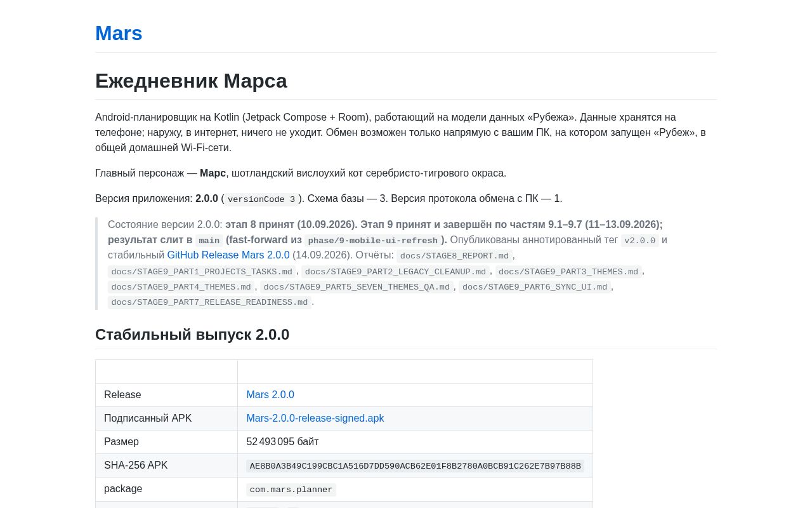Click the phase/9-mobile-ui-refresh branch code

pos(373,241)
